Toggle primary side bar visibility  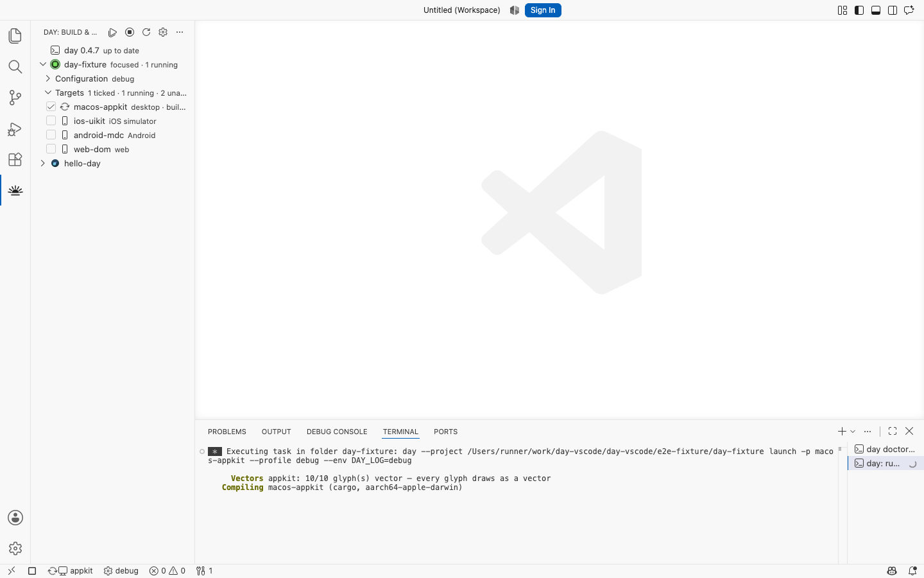tap(859, 10)
